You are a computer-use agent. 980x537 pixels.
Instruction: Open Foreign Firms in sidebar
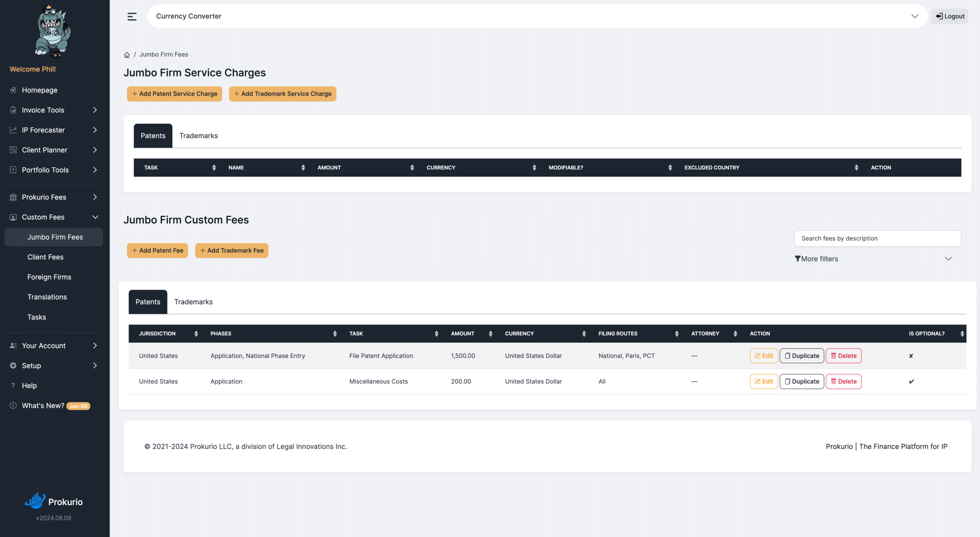tap(49, 277)
